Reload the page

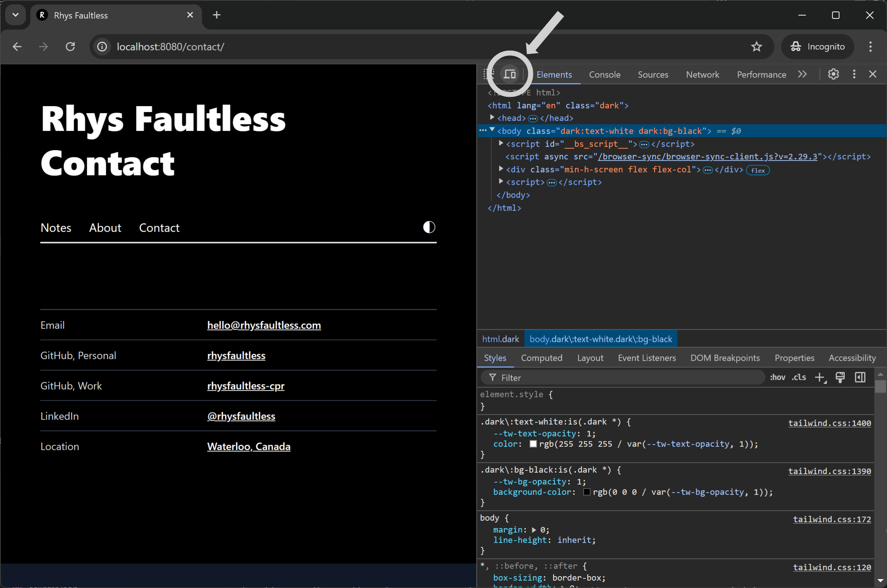pos(71,47)
